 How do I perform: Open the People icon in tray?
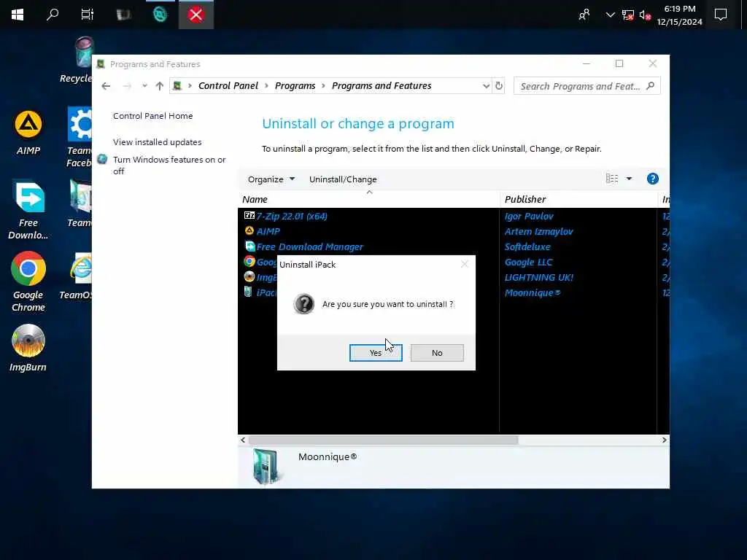coord(584,15)
